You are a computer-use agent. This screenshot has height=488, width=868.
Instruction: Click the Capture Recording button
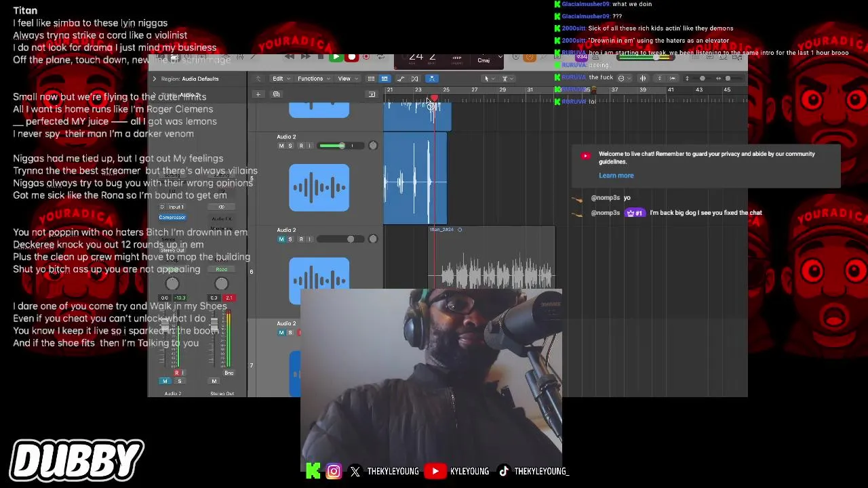point(367,58)
